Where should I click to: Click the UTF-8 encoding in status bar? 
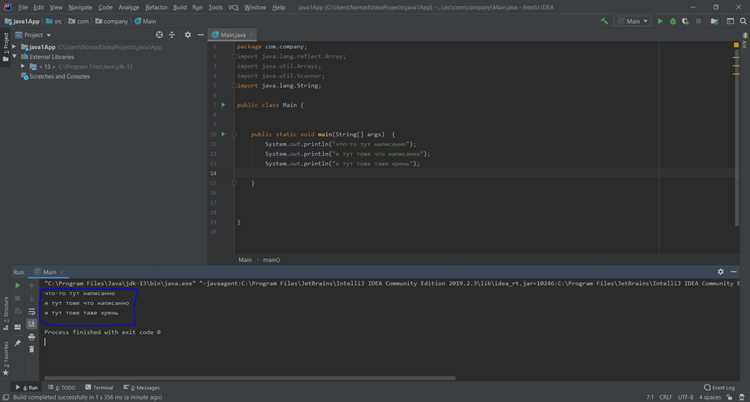685,397
